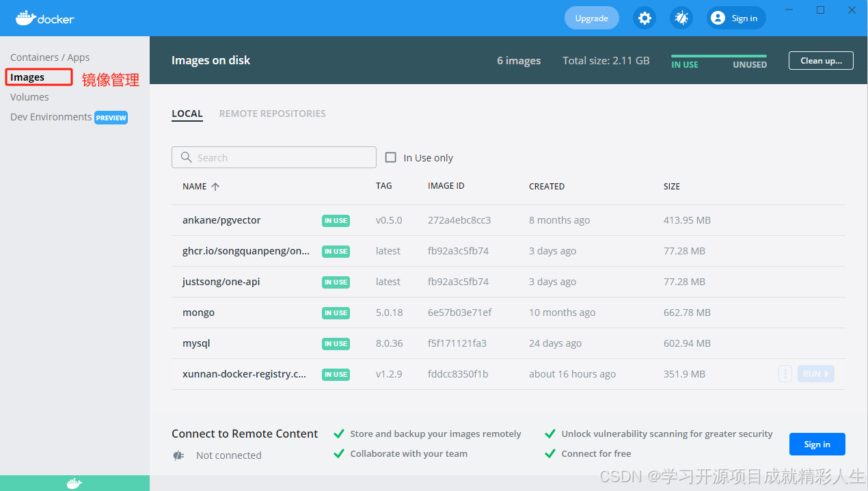The image size is (868, 491).
Task: Switch to REMOTE REPOSITORIES tab
Action: tap(272, 114)
